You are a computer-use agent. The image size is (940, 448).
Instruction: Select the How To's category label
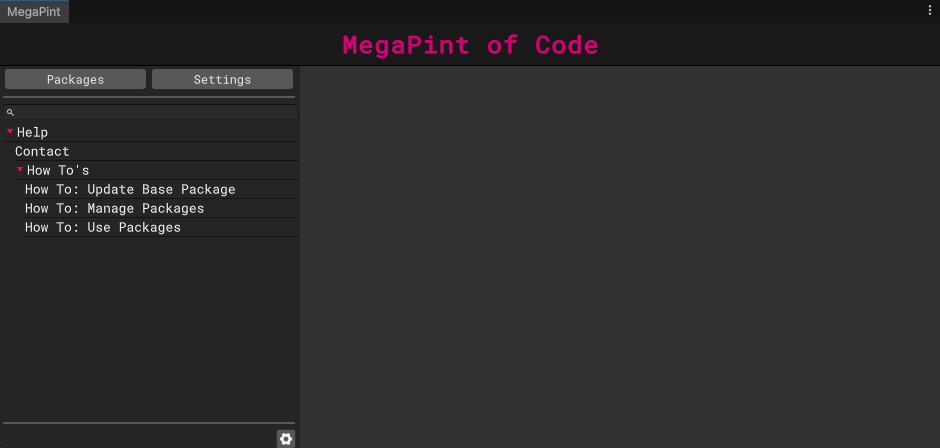58,170
